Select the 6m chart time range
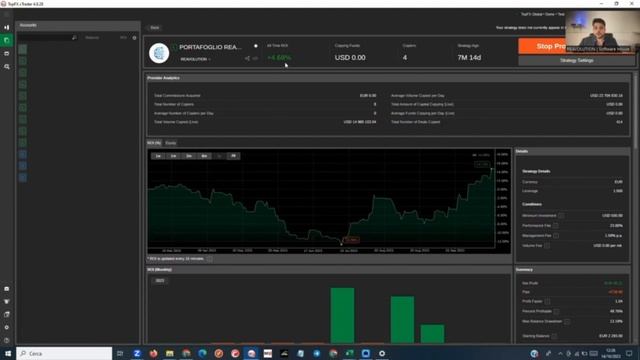The image size is (640, 360). coord(204,156)
